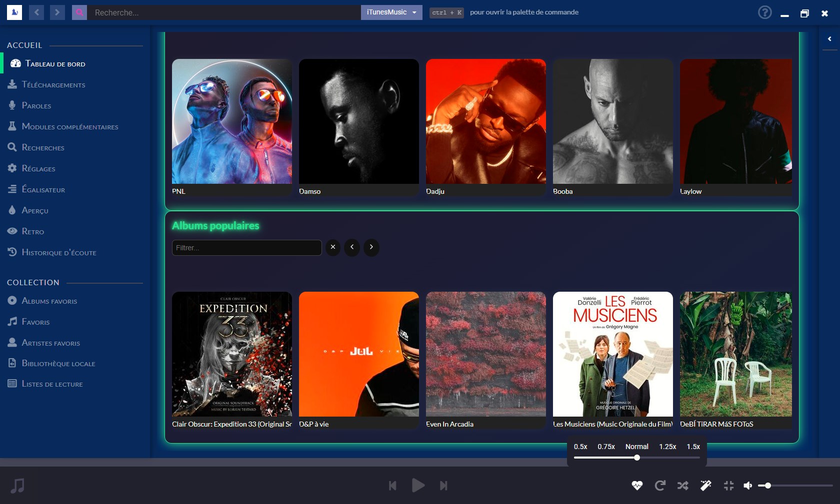Open the Even In Arcadia album
Image resolution: width=840 pixels, height=504 pixels.
(x=486, y=360)
